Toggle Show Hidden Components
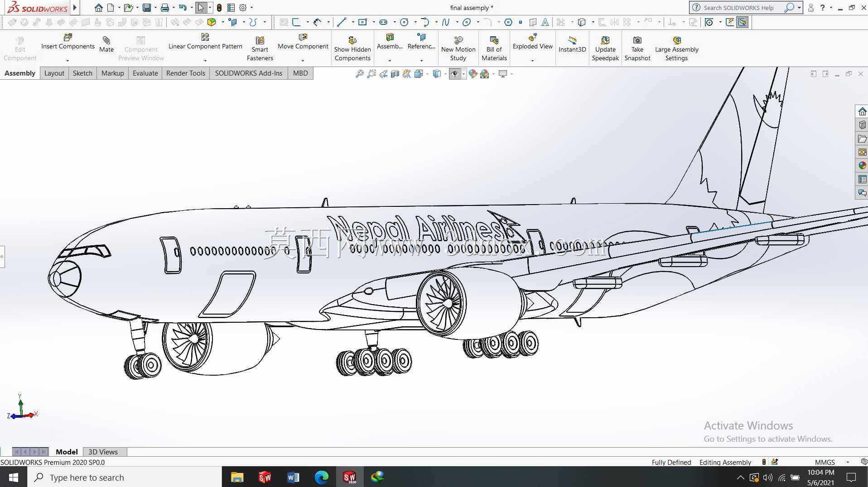Viewport: 868px width, 487px height. (352, 48)
